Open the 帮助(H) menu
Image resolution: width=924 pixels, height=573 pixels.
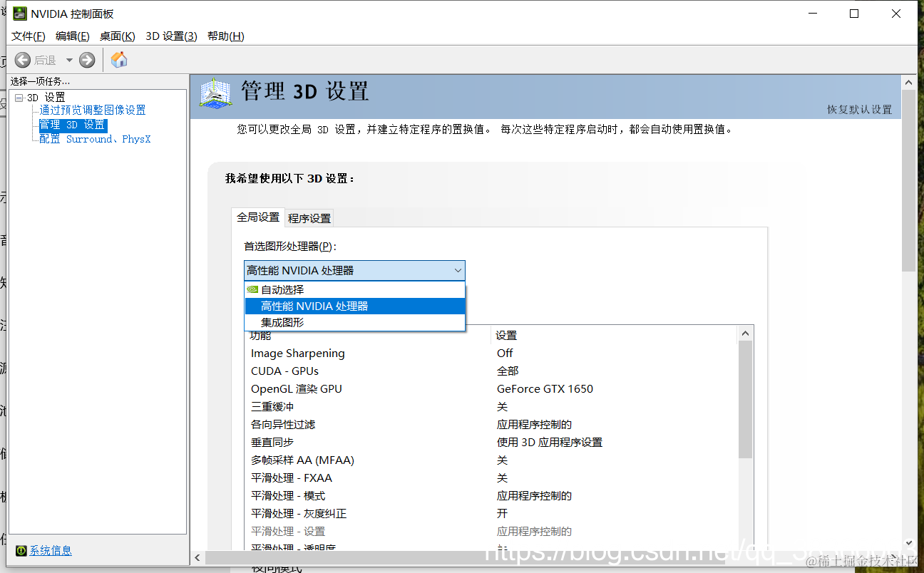point(226,36)
